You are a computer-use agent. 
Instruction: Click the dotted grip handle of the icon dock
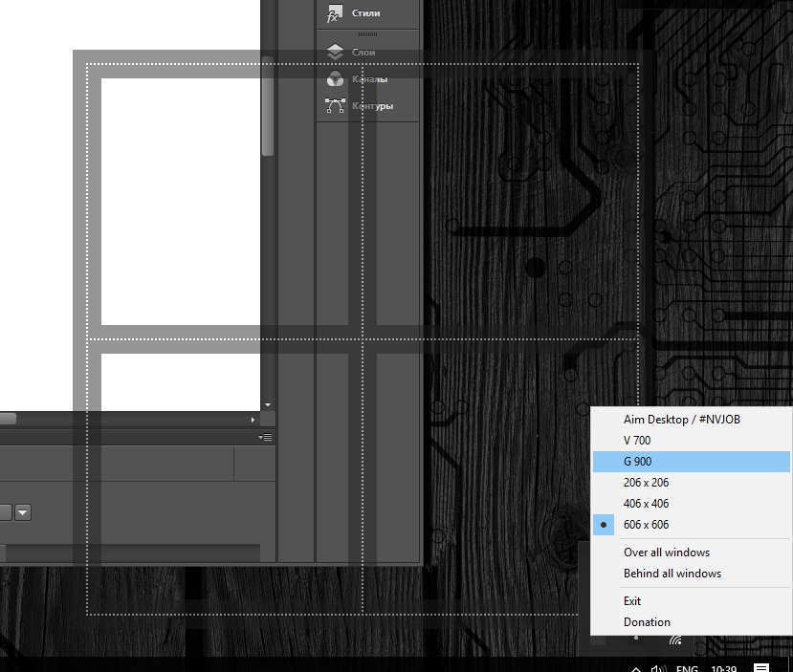coord(367,34)
